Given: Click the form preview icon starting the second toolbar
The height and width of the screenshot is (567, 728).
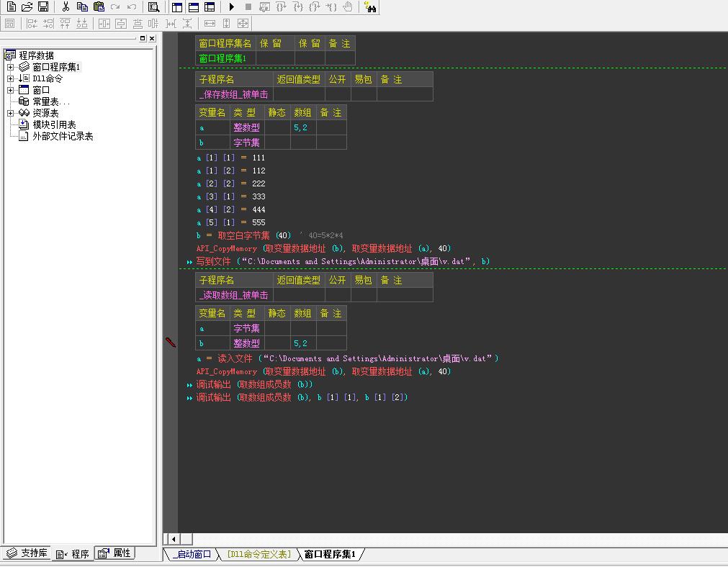Looking at the screenshot, I should click(x=10, y=23).
